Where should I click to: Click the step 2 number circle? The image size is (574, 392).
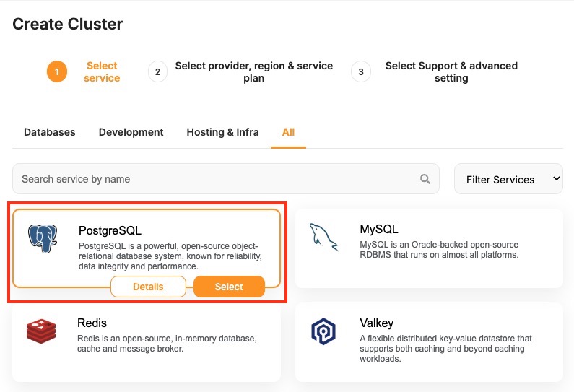[x=157, y=71]
